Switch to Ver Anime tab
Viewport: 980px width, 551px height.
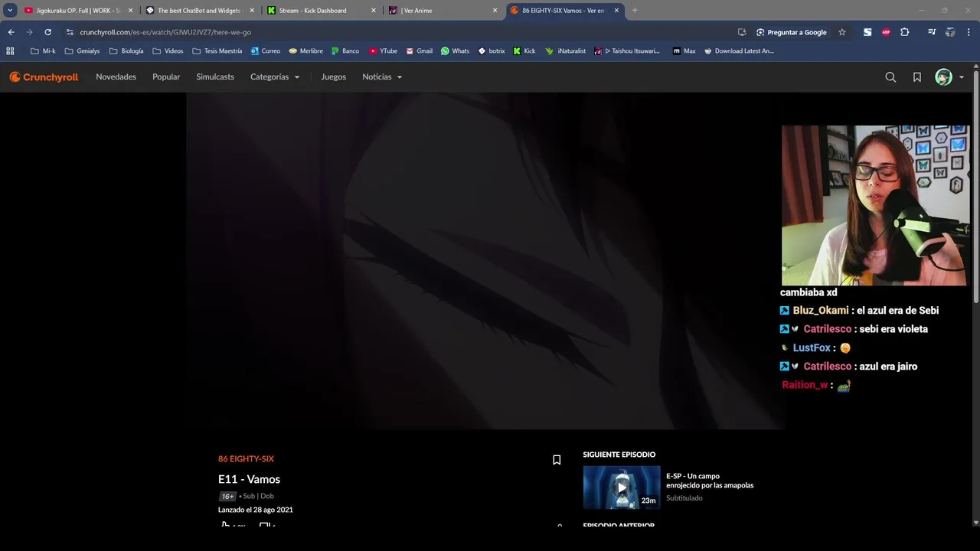tap(442, 11)
